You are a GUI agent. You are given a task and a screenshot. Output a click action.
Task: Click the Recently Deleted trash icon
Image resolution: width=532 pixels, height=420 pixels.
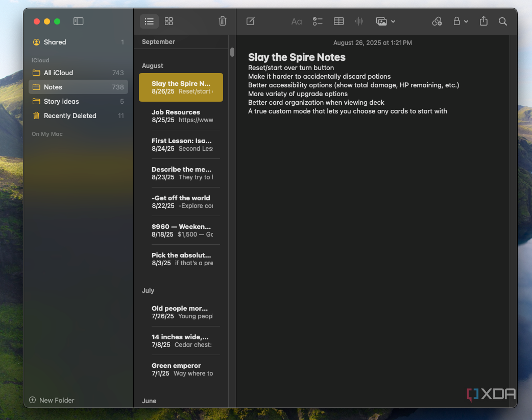[36, 115]
